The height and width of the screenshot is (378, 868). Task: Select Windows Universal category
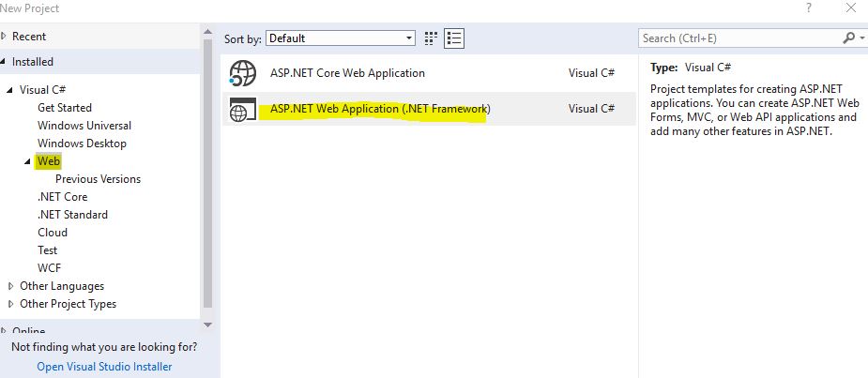click(84, 125)
